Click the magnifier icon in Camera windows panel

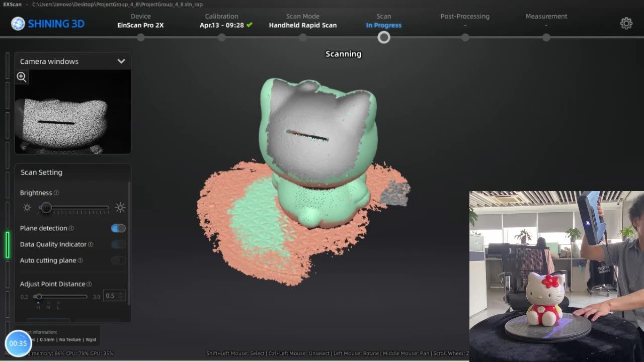[21, 76]
